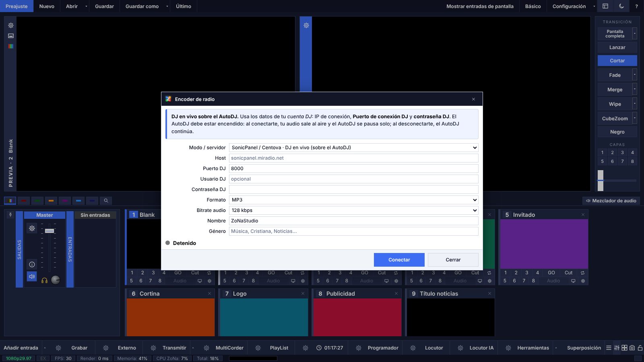Expand the Fade transition options arrow

point(635,75)
